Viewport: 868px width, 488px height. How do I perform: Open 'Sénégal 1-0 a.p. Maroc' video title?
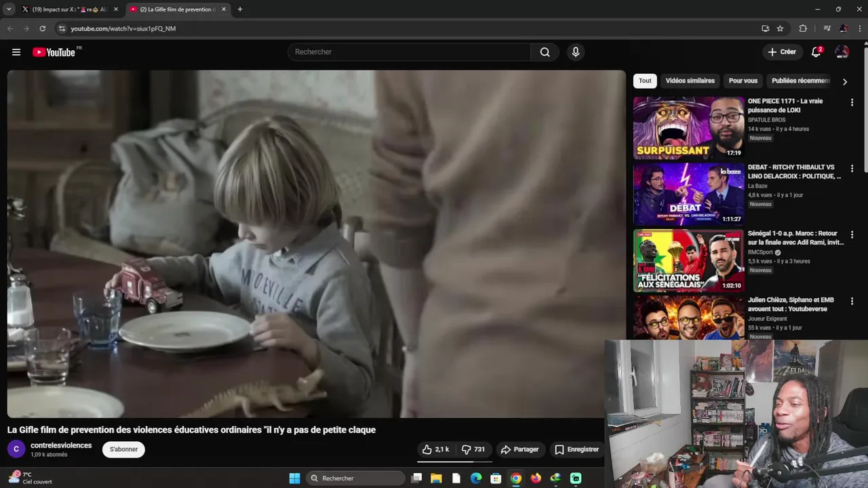(795, 238)
